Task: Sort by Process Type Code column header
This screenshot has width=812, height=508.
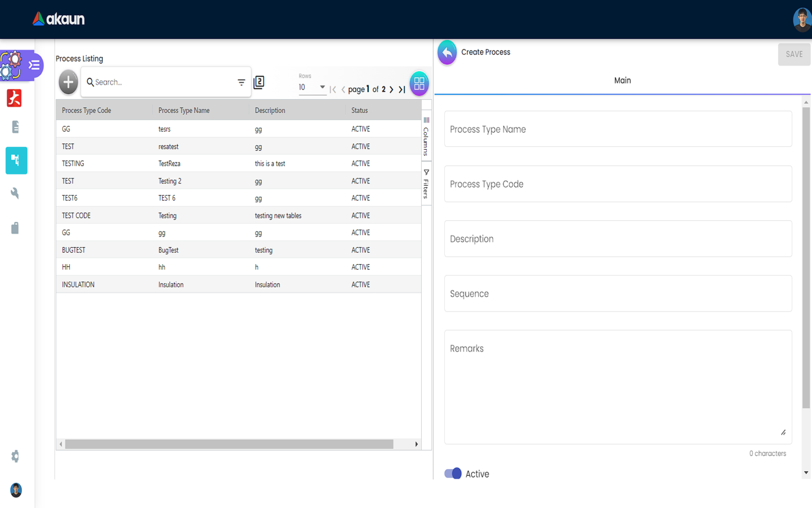Action: tap(87, 111)
